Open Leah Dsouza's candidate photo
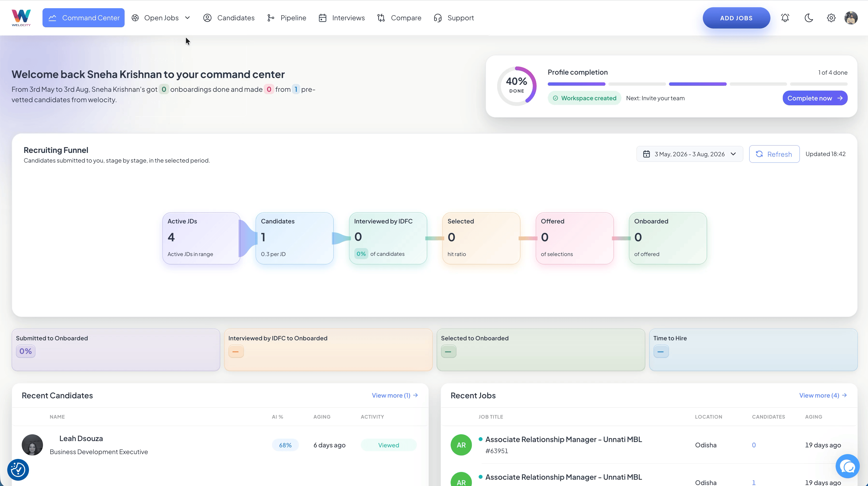Image resolution: width=868 pixels, height=486 pixels. [x=32, y=445]
